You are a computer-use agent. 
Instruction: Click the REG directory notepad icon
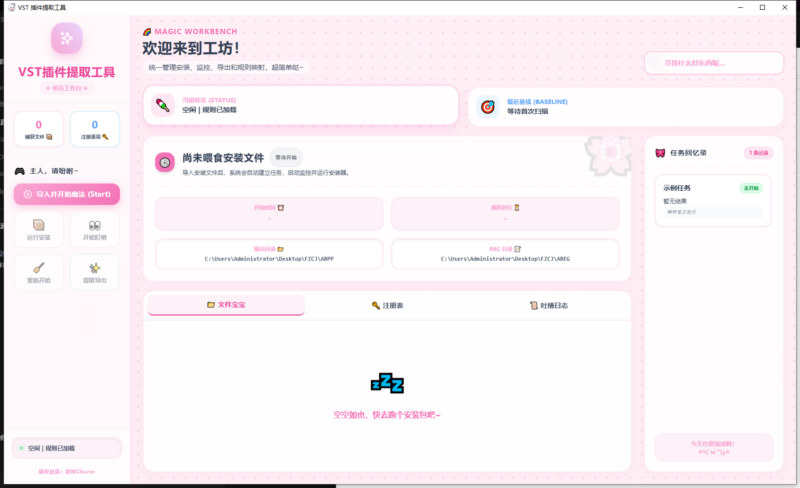click(x=517, y=249)
